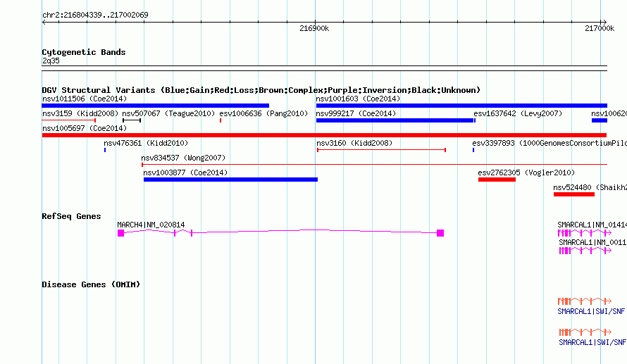Viewport: 627px width, 364px height.
Task: Click the small blue esv3397893 marker
Action: [x=473, y=150]
